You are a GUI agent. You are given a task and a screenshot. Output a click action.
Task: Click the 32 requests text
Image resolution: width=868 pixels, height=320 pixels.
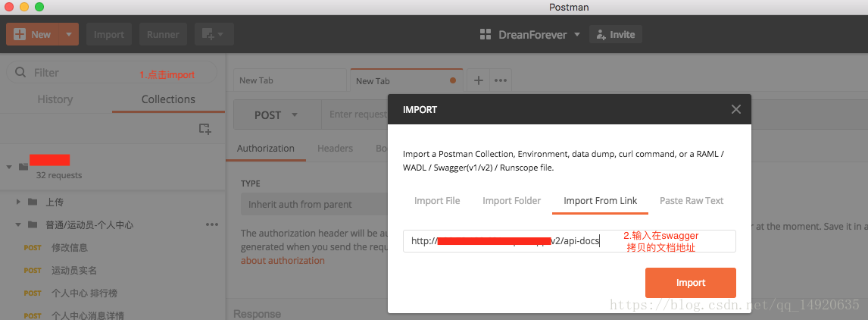click(58, 175)
